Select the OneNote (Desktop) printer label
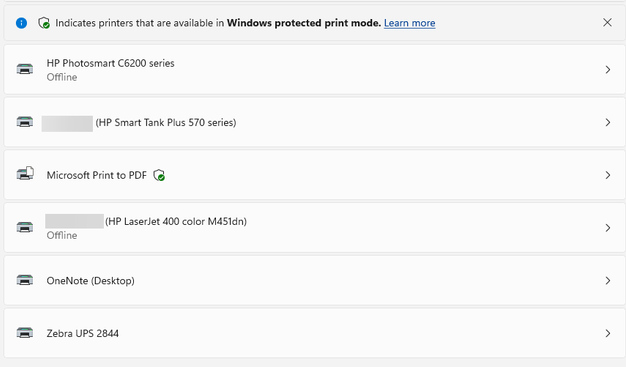This screenshot has width=626, height=367. 91,281
